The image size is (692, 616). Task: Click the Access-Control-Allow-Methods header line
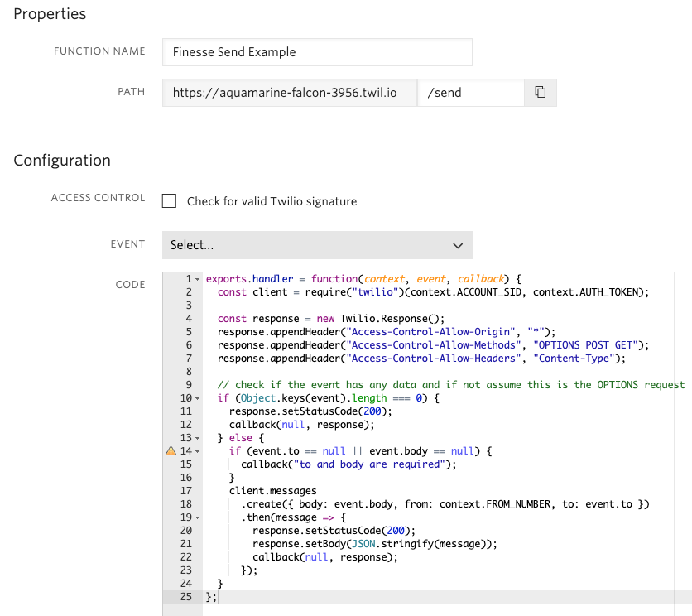pos(433,345)
